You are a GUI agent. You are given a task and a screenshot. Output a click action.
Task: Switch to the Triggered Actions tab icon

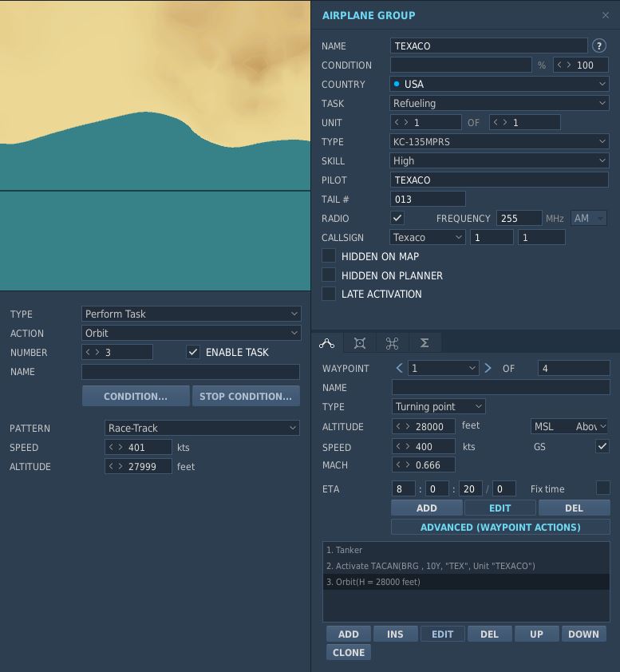[x=392, y=343]
